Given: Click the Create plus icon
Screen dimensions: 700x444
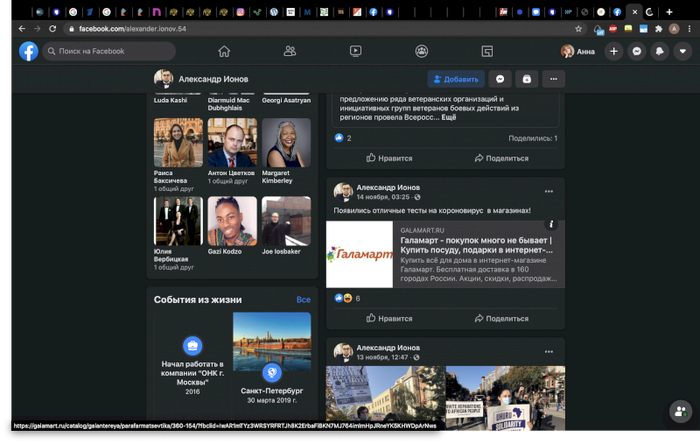Looking at the screenshot, I should click(613, 51).
